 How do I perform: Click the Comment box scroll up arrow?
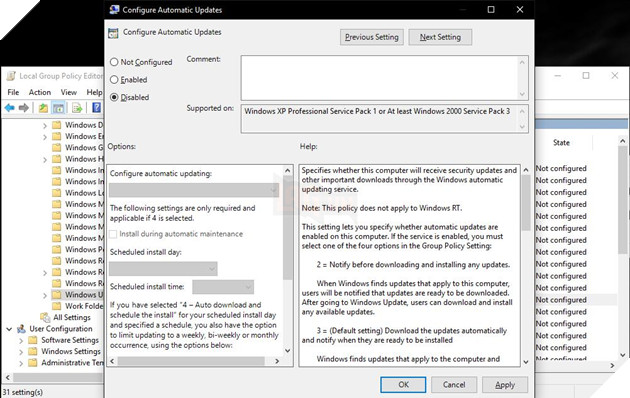coord(522,62)
